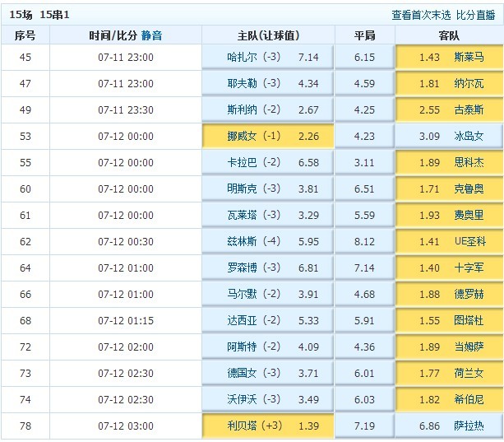Viewport: 504px width, 442px height.
Task: Toggle the highlighted 斯莱马 away odds 1.43
Action: (x=449, y=58)
